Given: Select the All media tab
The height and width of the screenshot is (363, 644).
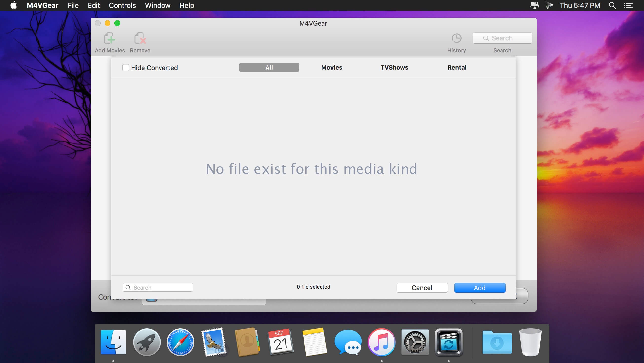Looking at the screenshot, I should tap(269, 67).
